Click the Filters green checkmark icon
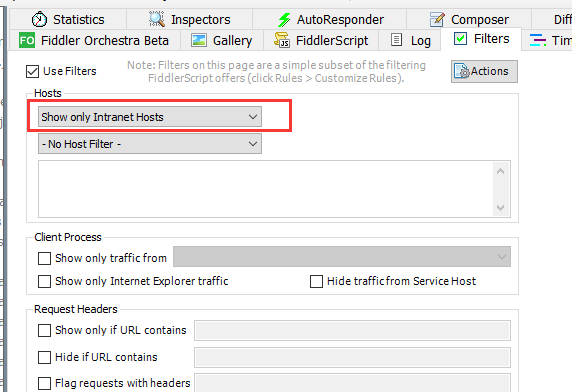 [x=460, y=39]
